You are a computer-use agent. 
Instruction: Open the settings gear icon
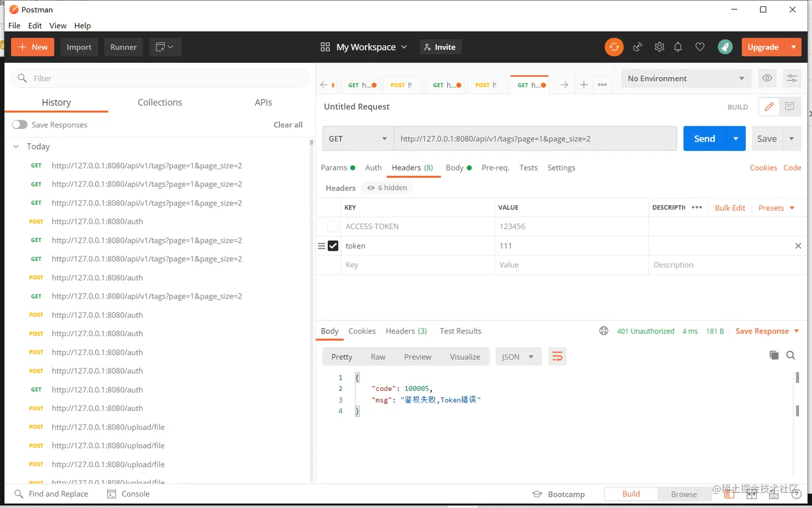click(x=659, y=47)
